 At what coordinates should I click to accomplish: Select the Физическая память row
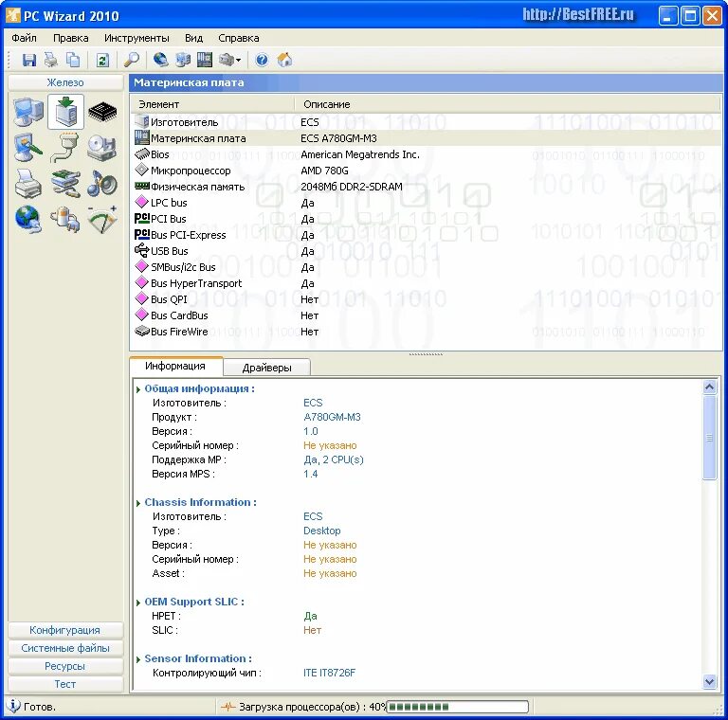tap(427, 187)
